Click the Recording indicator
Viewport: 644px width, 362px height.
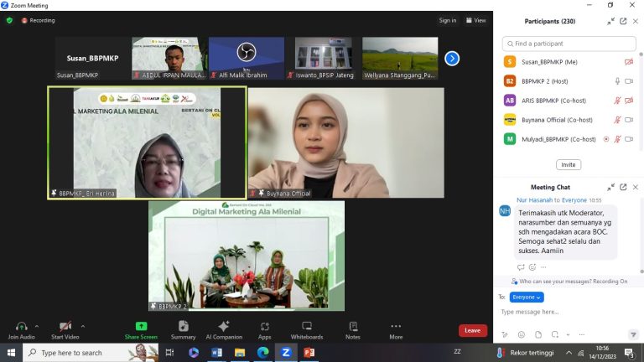(39, 20)
